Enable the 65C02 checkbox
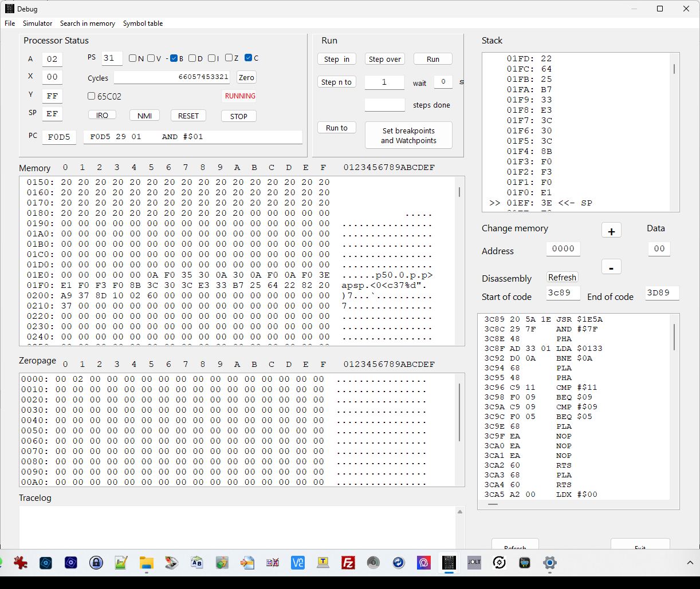700x589 pixels. [91, 96]
